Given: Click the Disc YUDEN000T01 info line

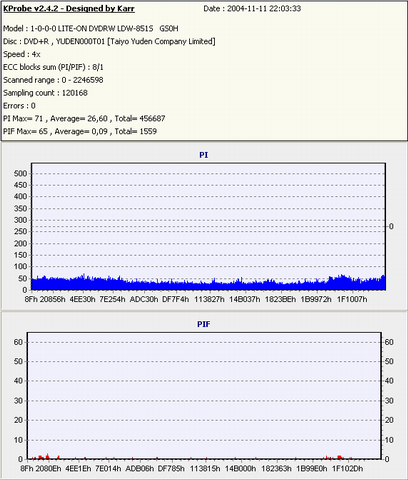Looking at the screenshot, I should (x=109, y=42).
